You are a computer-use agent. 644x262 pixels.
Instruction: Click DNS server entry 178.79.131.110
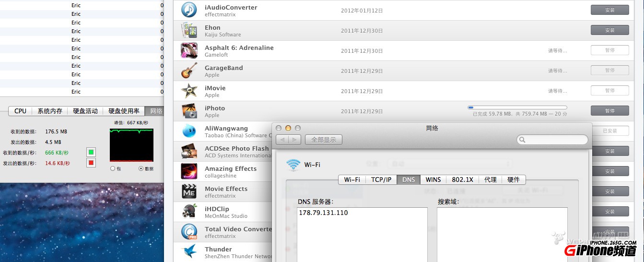pos(323,213)
